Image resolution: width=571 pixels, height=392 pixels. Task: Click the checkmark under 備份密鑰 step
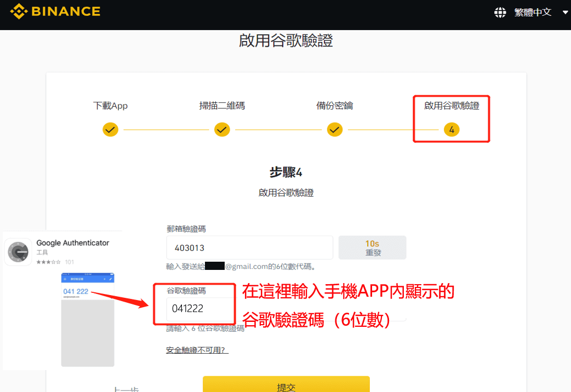tap(334, 130)
